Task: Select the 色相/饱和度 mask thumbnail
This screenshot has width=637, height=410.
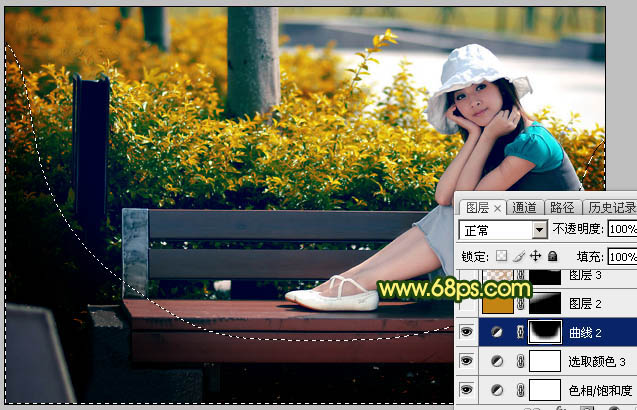Action: tap(545, 390)
